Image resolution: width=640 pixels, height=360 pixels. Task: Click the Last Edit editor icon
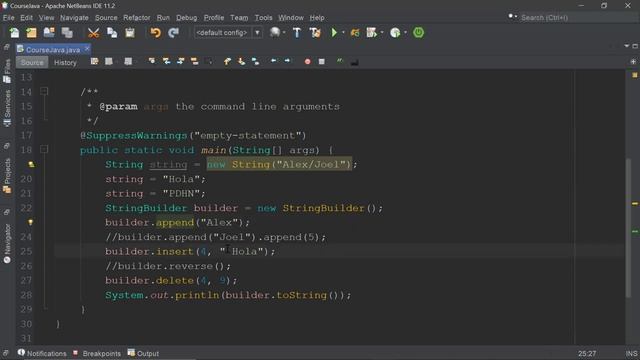pos(95,61)
